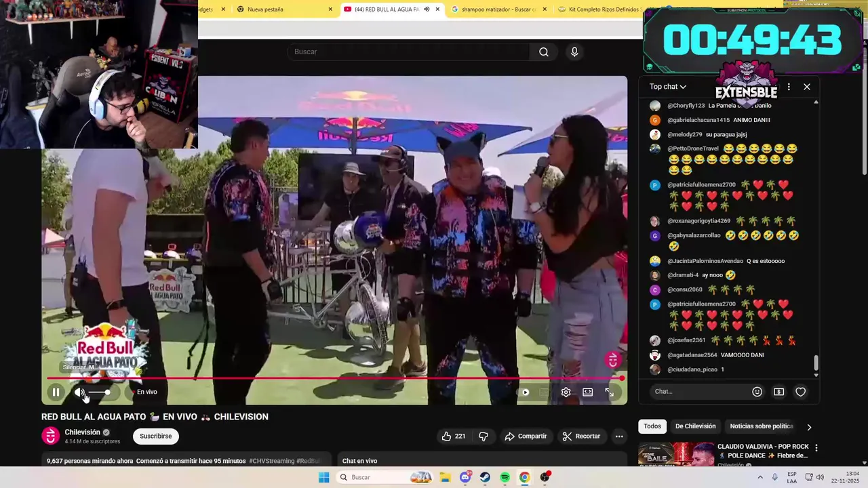Click the Compartir button

click(526, 436)
